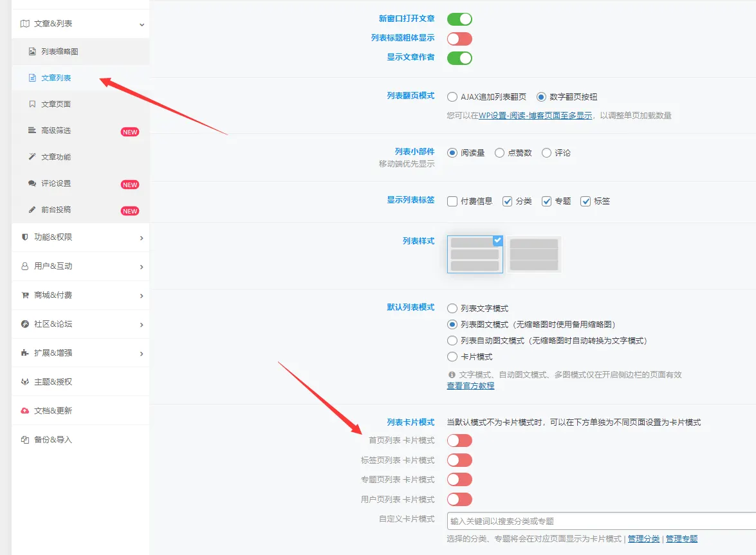This screenshot has width=756, height=555.
Task: Select 列表图文模式 radio option
Action: [452, 324]
